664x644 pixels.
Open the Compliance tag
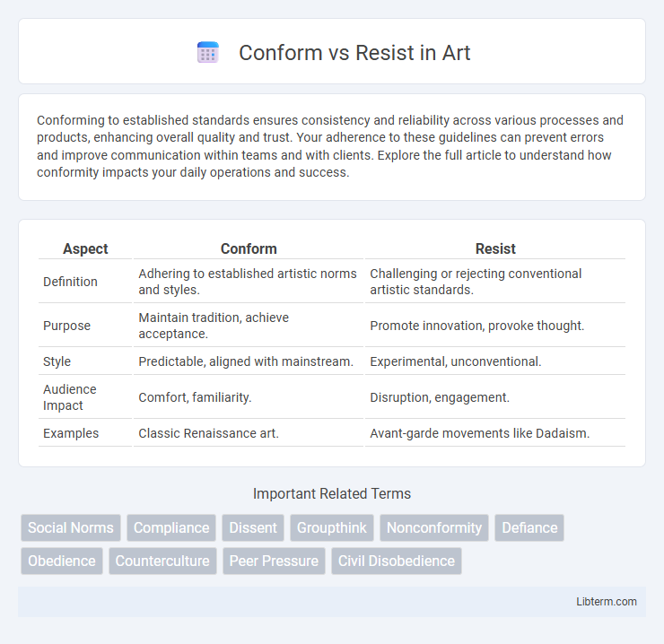(x=171, y=527)
